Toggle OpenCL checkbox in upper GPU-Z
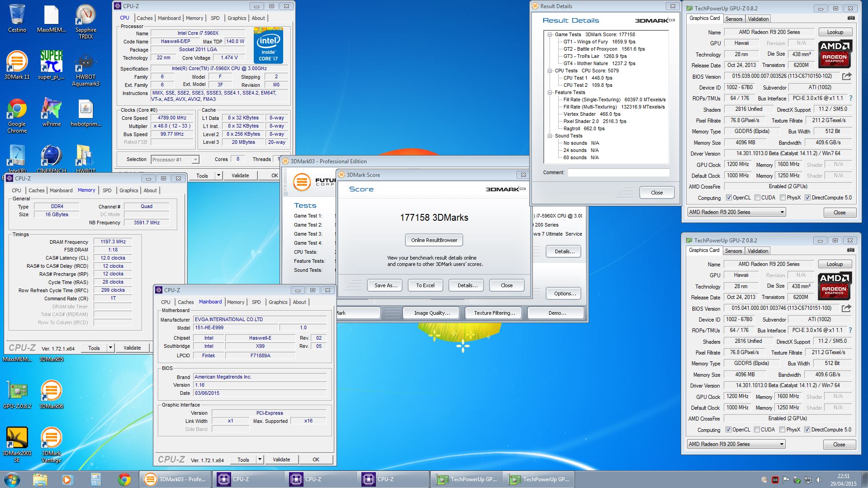This screenshot has width=868, height=488. point(729,198)
